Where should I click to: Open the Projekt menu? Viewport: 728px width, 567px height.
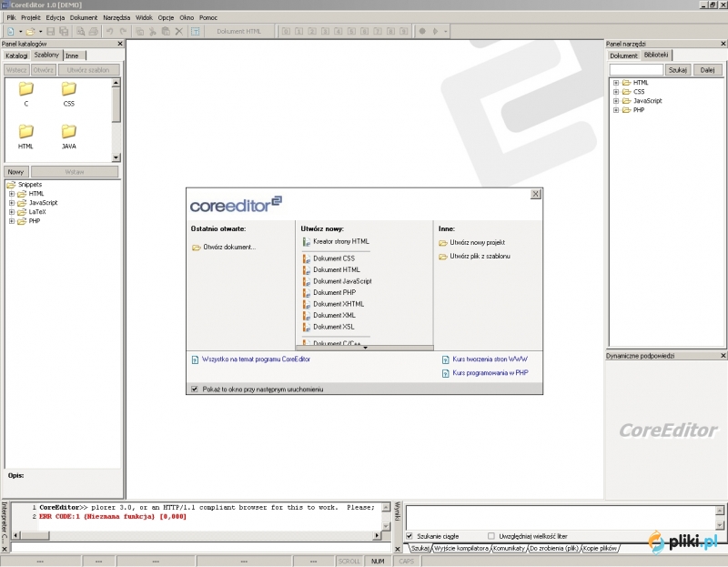coord(31,17)
